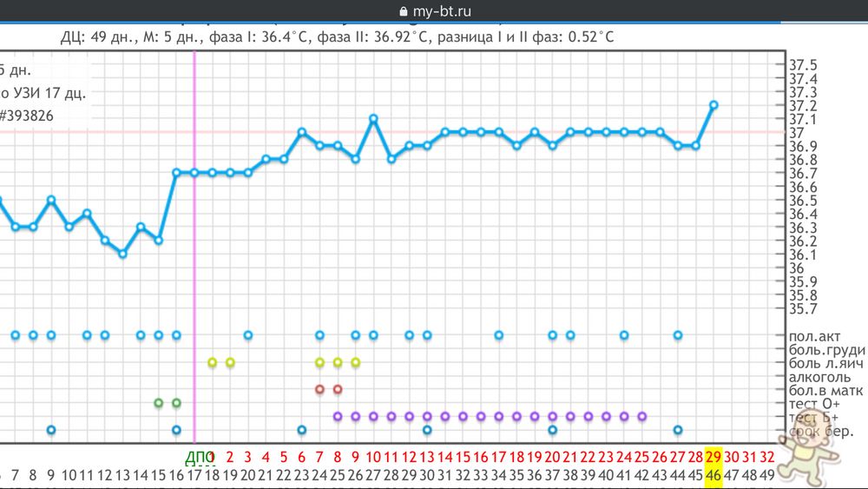Screen dimensions: 868x489
Task: Click the 37.5 label on temperature axis
Action: 803,66
